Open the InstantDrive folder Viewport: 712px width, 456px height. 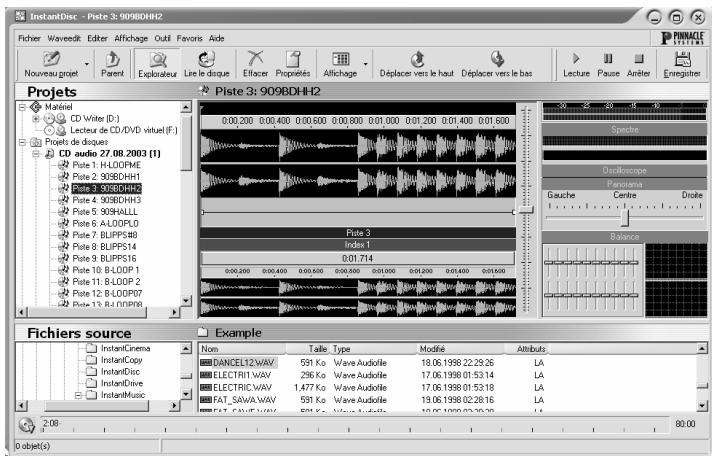[122, 383]
